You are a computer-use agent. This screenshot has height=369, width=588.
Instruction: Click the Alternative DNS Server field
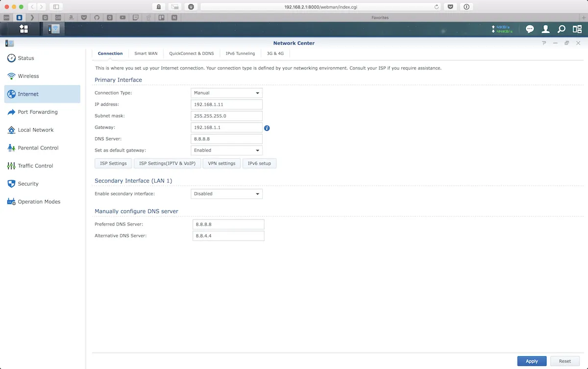tap(228, 236)
